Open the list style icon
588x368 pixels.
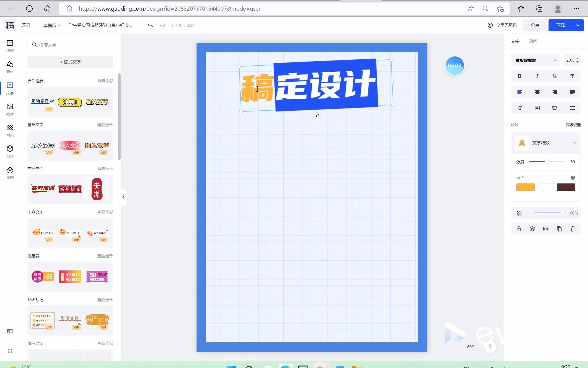[x=572, y=108]
